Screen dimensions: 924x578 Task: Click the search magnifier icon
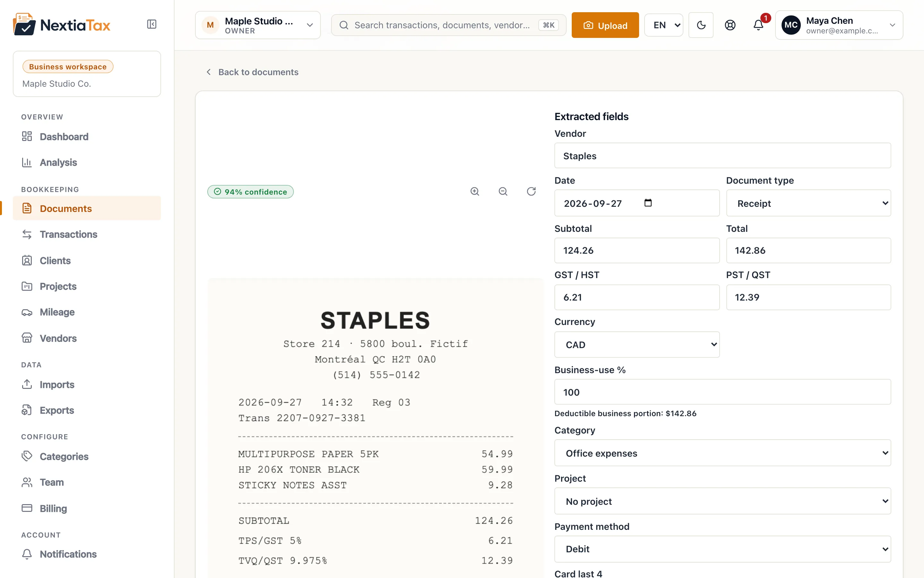pyautogui.click(x=344, y=25)
